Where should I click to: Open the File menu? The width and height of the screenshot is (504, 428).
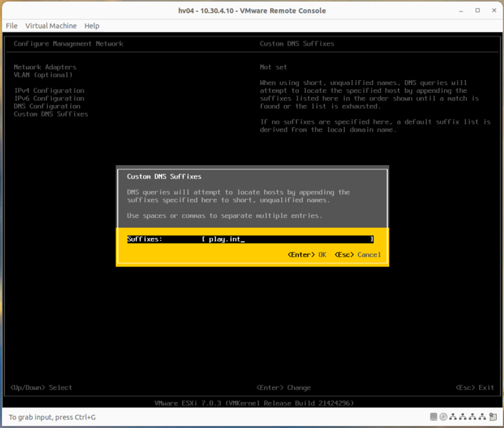(11, 26)
